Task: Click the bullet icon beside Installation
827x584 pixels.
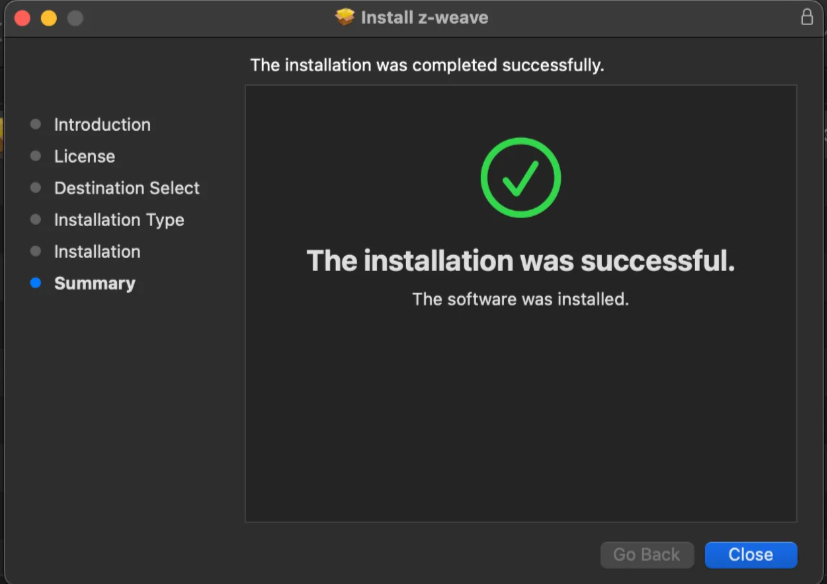Action: [35, 251]
